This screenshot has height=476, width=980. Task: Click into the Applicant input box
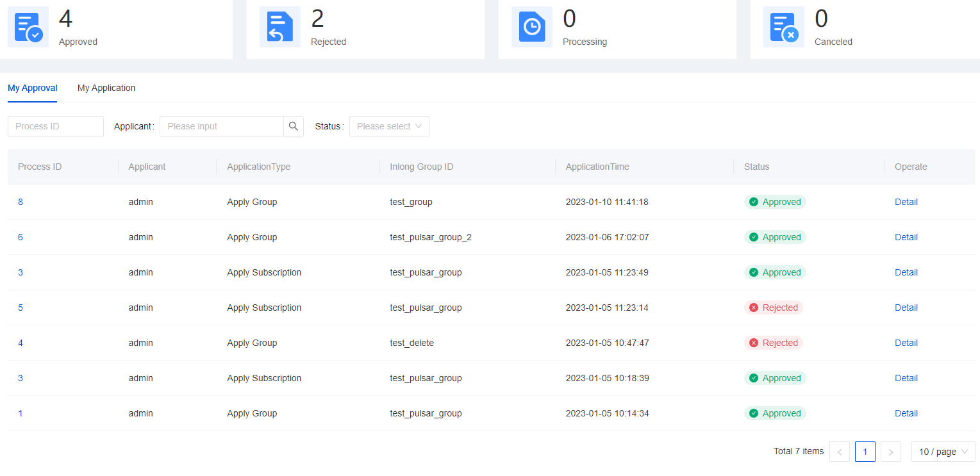tap(221, 126)
